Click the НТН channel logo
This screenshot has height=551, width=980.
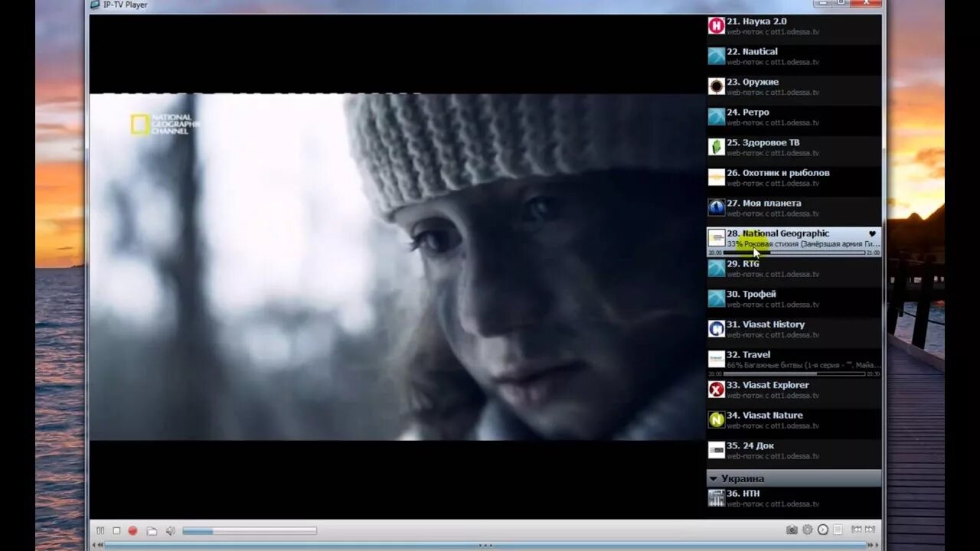point(716,498)
